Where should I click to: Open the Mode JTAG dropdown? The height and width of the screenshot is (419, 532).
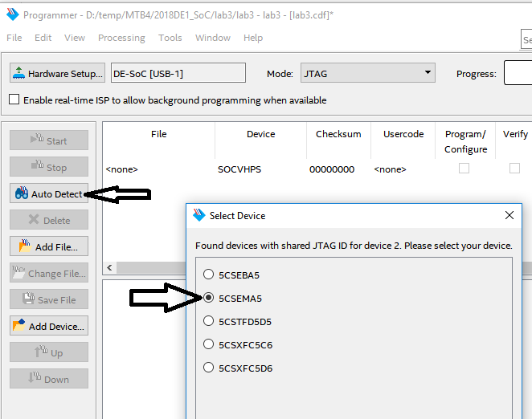coord(368,73)
